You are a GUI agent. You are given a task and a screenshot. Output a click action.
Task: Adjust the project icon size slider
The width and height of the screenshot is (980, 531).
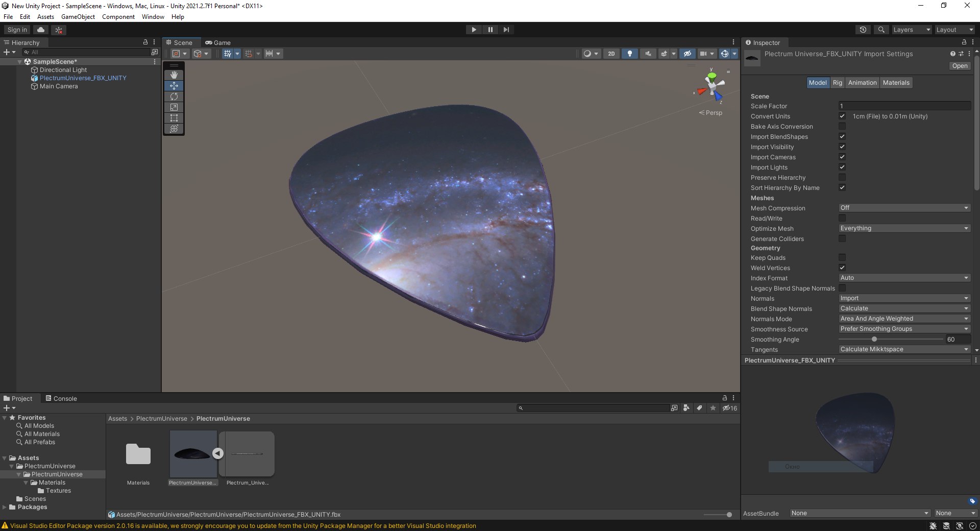click(717, 515)
